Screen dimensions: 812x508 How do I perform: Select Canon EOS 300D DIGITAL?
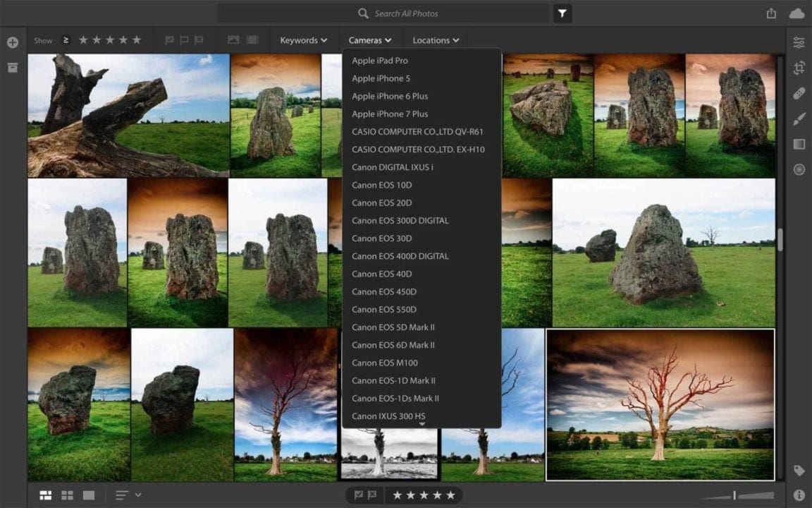[x=400, y=221]
